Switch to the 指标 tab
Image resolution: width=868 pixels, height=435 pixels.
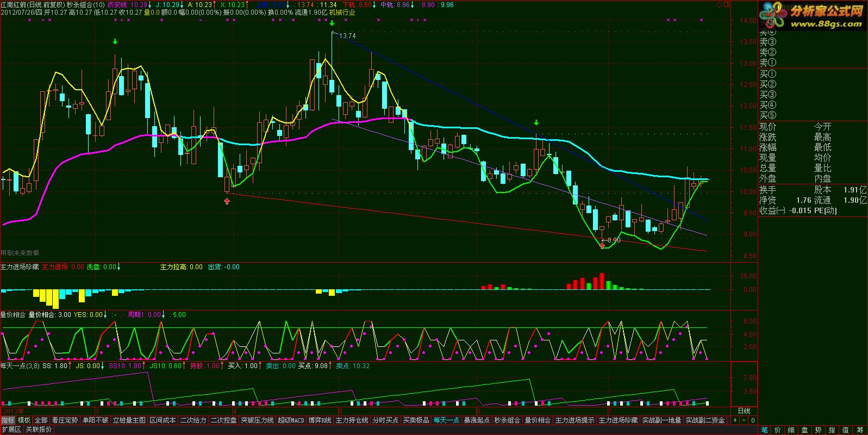(x=8, y=420)
